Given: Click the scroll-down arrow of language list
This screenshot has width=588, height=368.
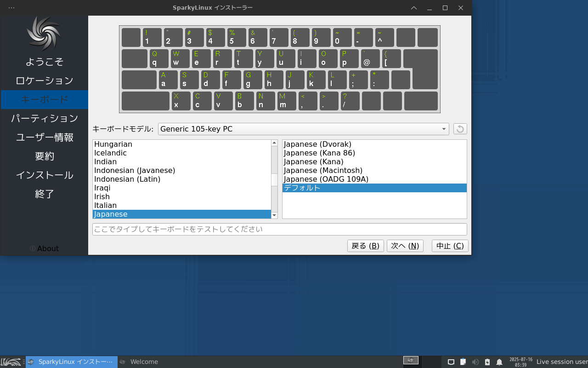Looking at the screenshot, I should (x=275, y=215).
